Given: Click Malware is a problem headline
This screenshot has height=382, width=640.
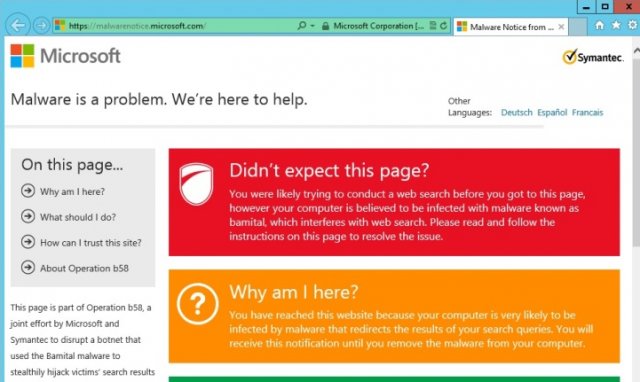Looking at the screenshot, I should [x=159, y=100].
